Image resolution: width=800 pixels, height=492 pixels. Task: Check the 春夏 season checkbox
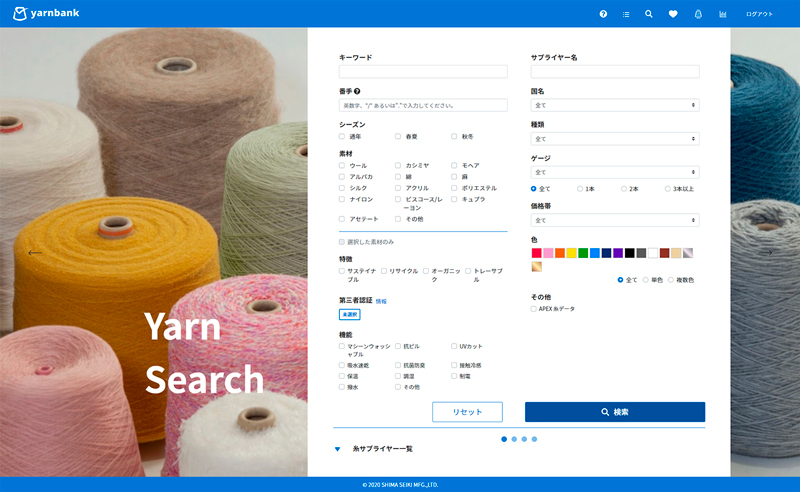coord(398,136)
